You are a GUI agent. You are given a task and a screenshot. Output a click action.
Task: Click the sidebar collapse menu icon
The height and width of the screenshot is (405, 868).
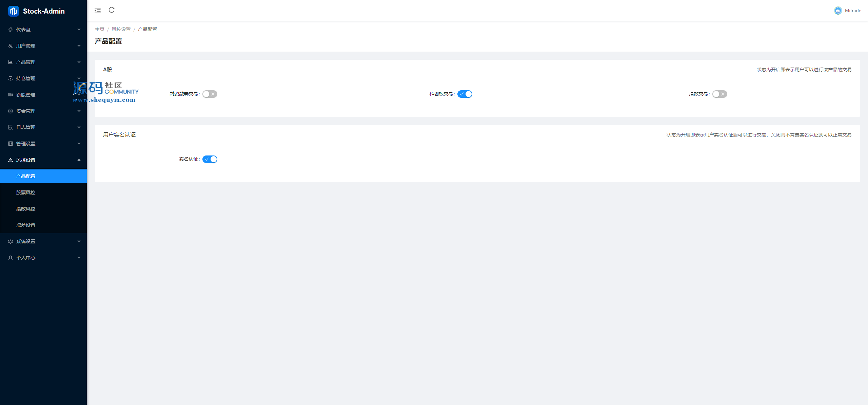click(x=98, y=11)
